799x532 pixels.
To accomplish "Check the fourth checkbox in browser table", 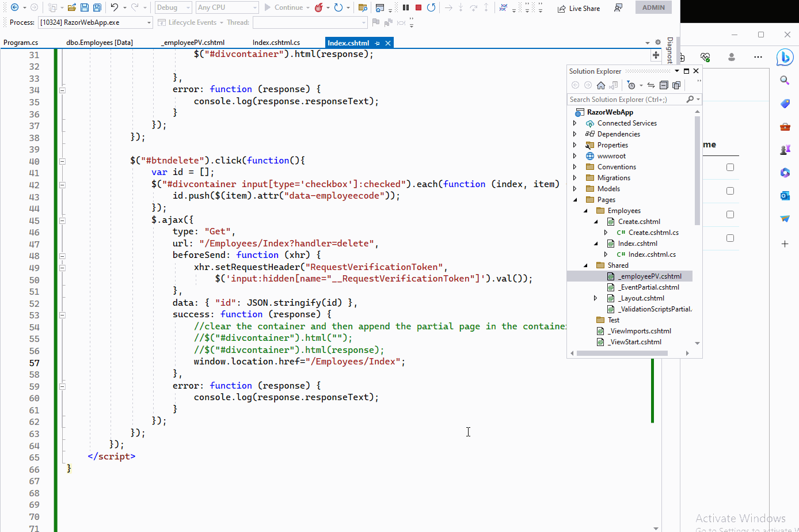I will tap(730, 238).
